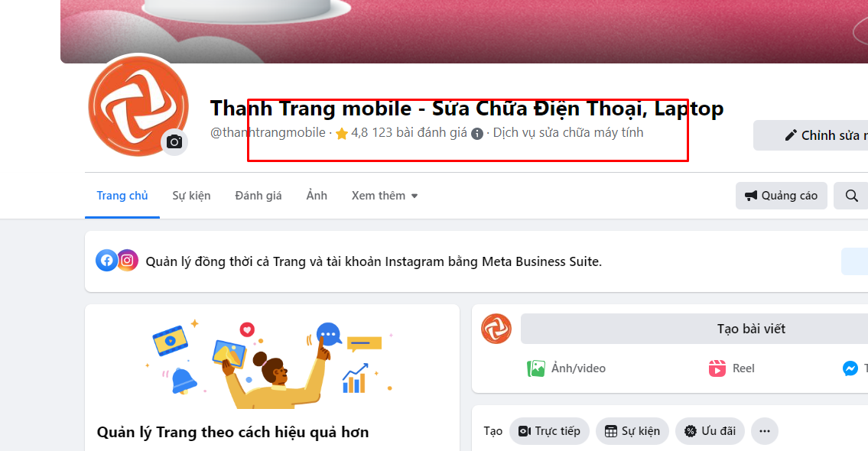Click the Facebook and Instagram logos banner icon

coord(117,260)
